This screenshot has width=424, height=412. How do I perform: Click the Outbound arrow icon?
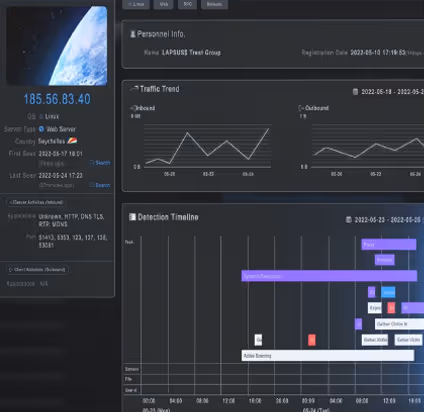point(301,108)
